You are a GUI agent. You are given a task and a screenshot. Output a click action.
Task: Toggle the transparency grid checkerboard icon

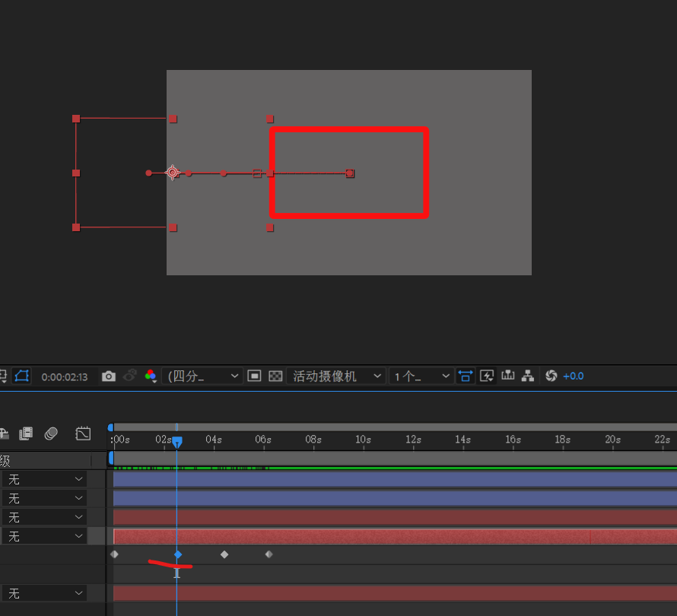coord(276,376)
